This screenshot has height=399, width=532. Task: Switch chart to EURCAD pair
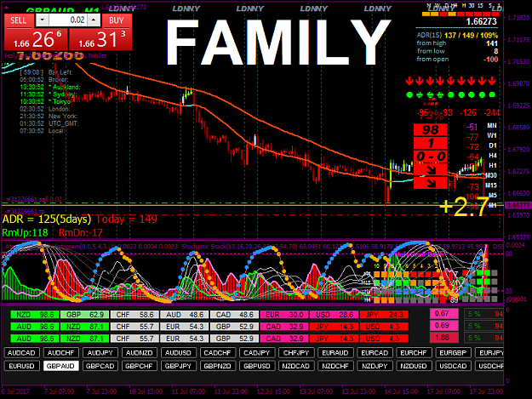click(x=375, y=353)
